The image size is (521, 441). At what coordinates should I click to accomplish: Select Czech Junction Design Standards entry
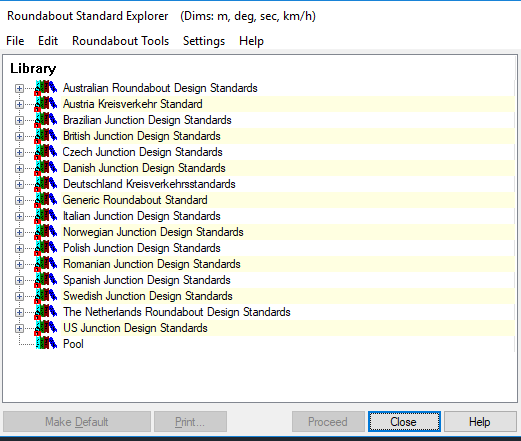click(143, 152)
